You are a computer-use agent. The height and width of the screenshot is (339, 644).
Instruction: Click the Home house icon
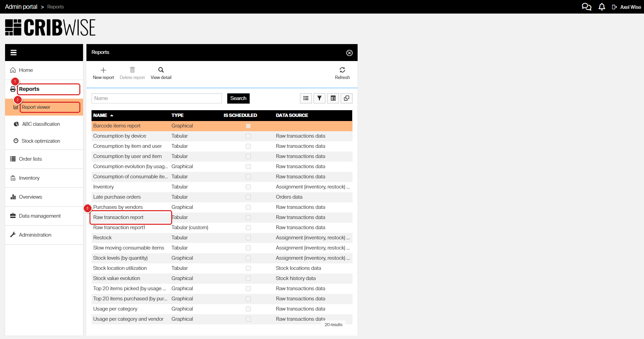click(13, 70)
